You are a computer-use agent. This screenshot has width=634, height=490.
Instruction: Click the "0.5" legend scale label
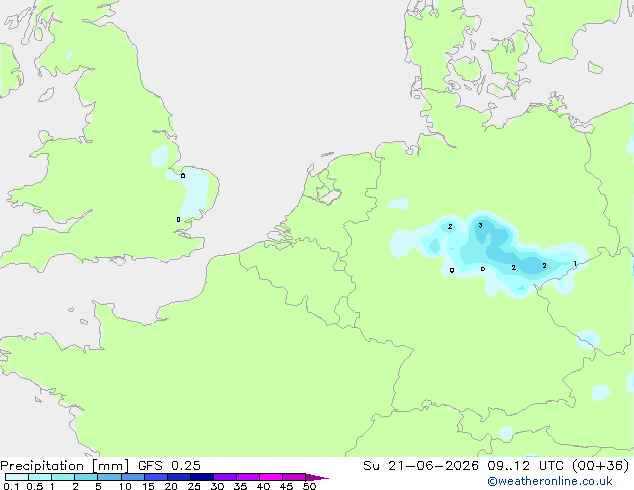pyautogui.click(x=34, y=486)
